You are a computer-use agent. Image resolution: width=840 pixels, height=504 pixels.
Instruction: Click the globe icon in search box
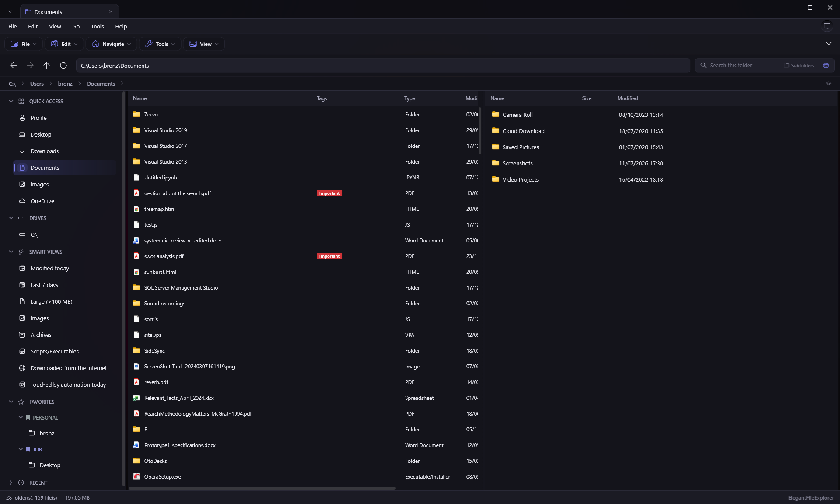826,65
